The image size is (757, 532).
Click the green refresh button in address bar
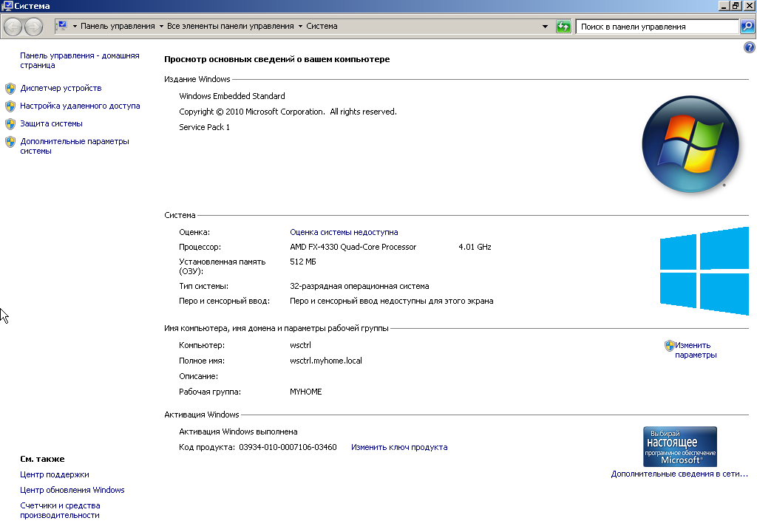point(563,27)
